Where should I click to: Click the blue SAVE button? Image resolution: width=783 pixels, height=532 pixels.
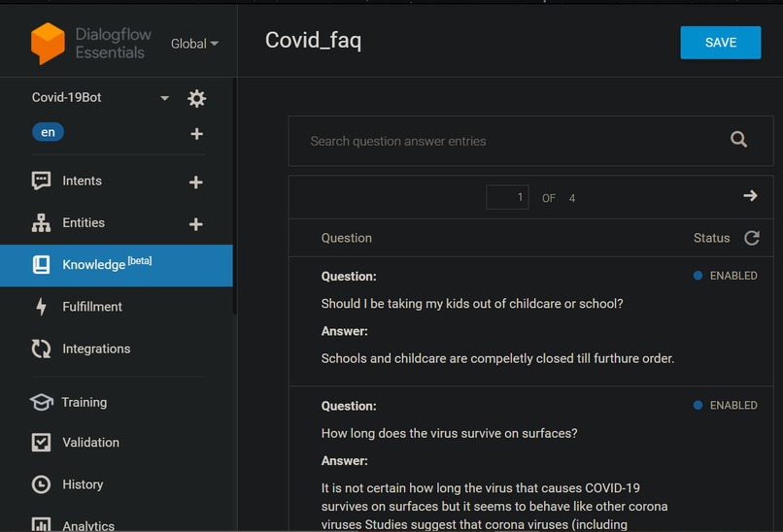coord(720,43)
